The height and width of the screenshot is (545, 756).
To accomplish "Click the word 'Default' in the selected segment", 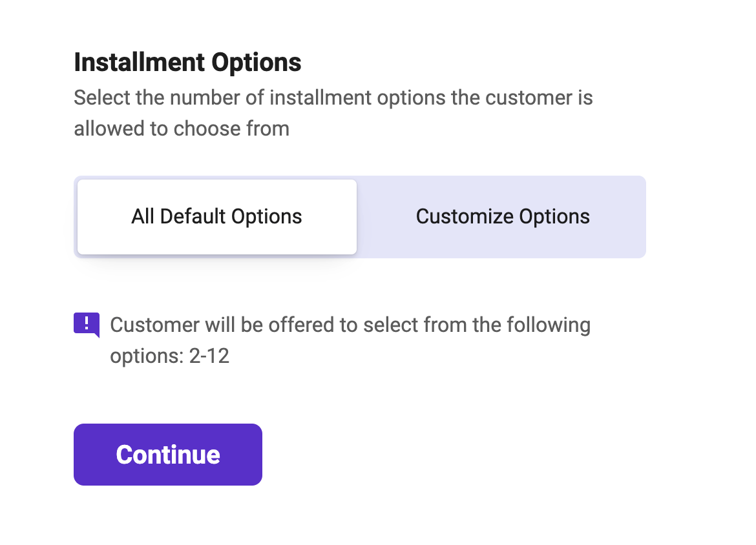I will [193, 216].
